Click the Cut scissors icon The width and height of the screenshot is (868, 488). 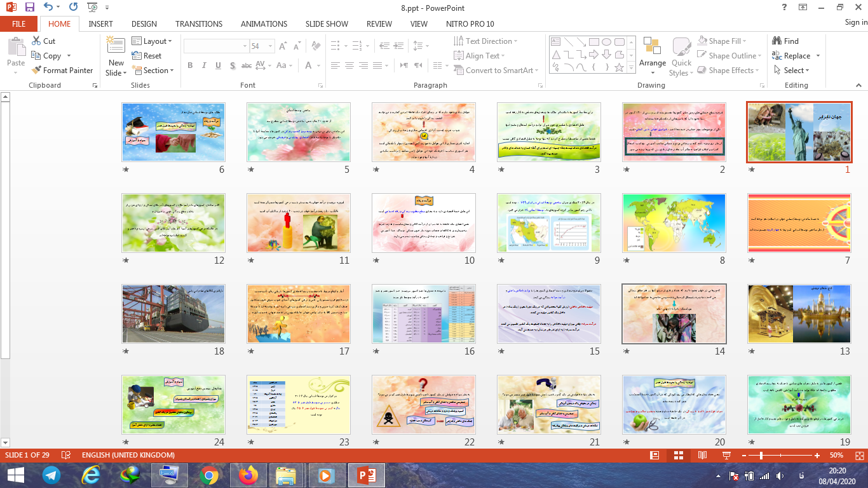pyautogui.click(x=36, y=41)
